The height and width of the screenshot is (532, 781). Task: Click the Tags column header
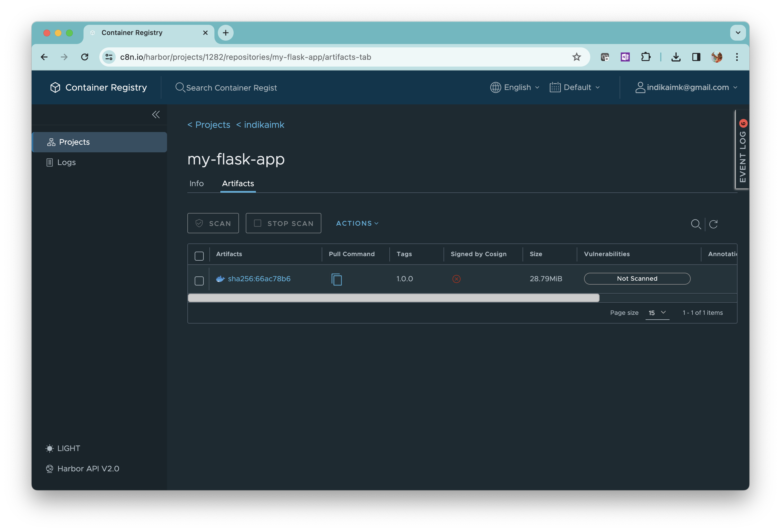(x=404, y=254)
